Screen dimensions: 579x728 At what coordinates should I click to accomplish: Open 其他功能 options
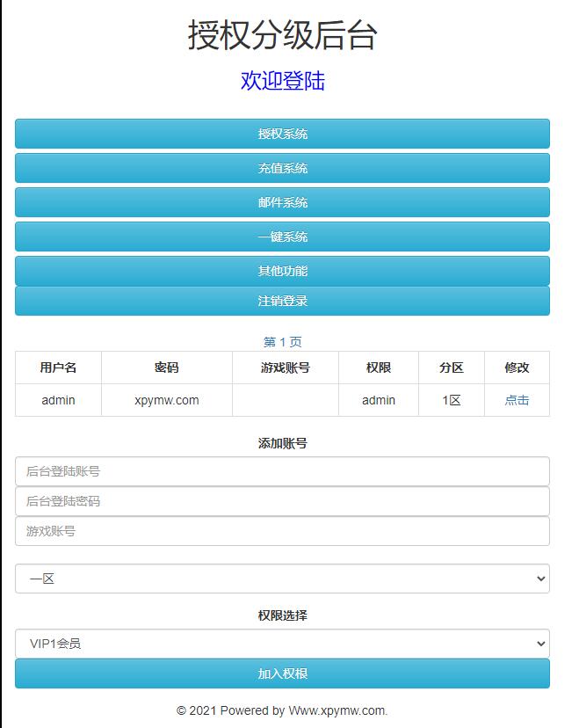click(x=282, y=271)
